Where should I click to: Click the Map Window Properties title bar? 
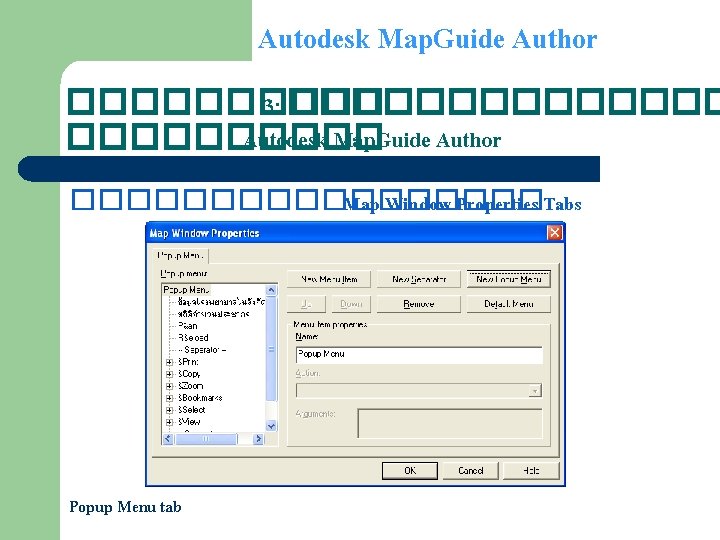coord(347,233)
